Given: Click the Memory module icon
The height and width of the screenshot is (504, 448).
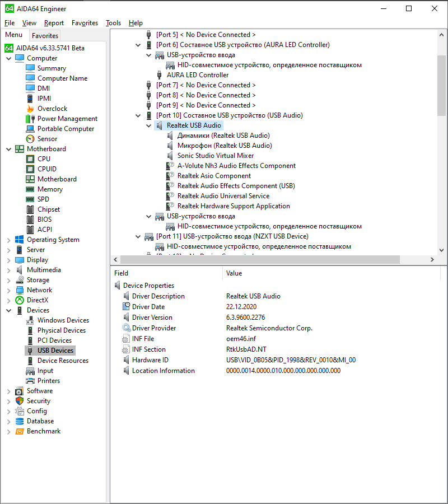Looking at the screenshot, I should click(30, 189).
